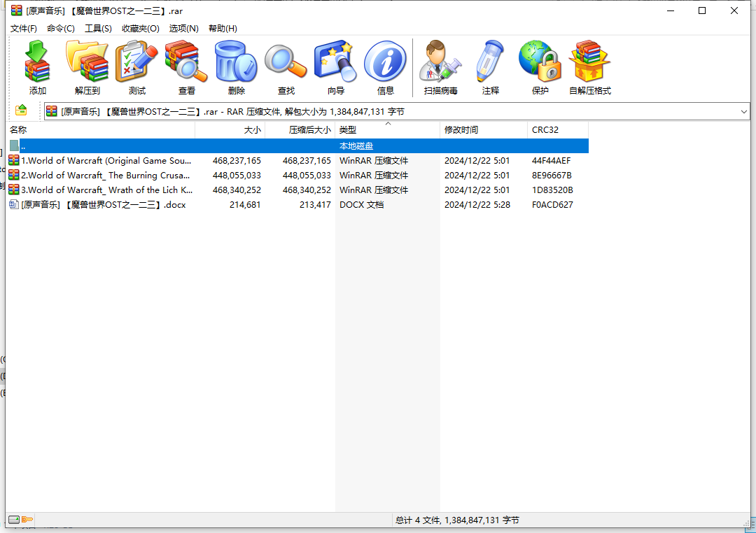Click the key password icon in status bar
The width and height of the screenshot is (756, 533).
[x=27, y=520]
